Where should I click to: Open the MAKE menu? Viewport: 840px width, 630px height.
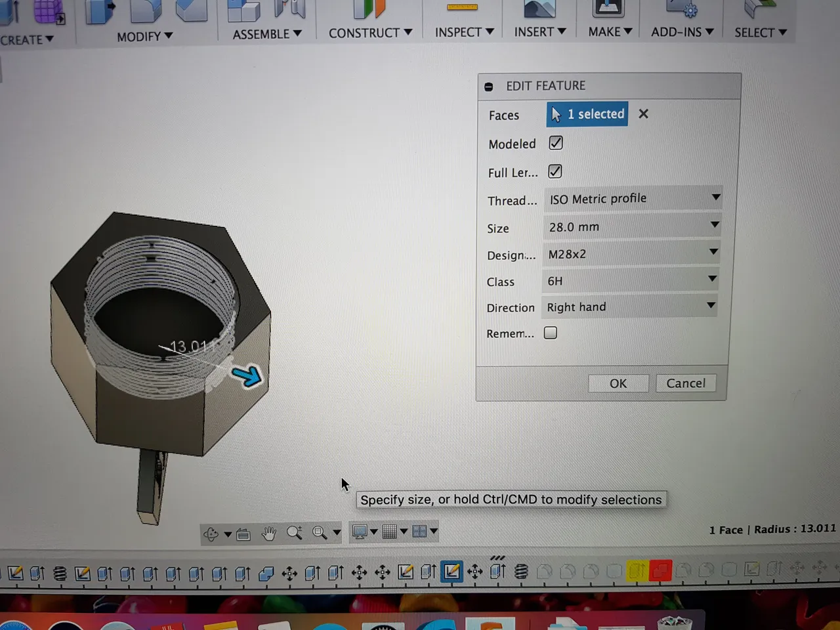tap(610, 31)
